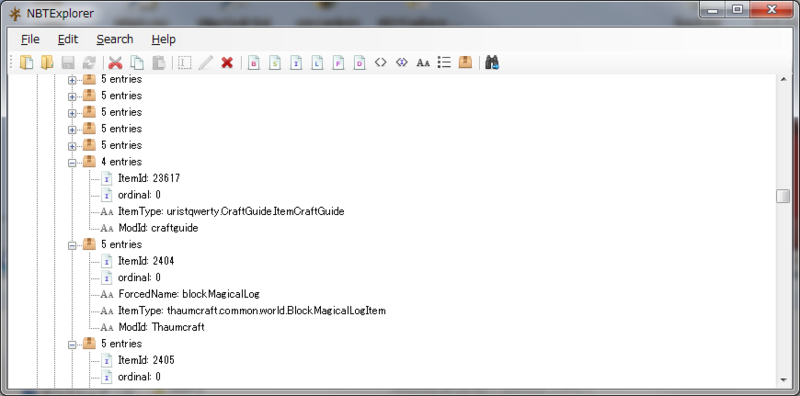Click the scrollbar down arrow
The width and height of the screenshot is (800, 396).
[x=784, y=380]
